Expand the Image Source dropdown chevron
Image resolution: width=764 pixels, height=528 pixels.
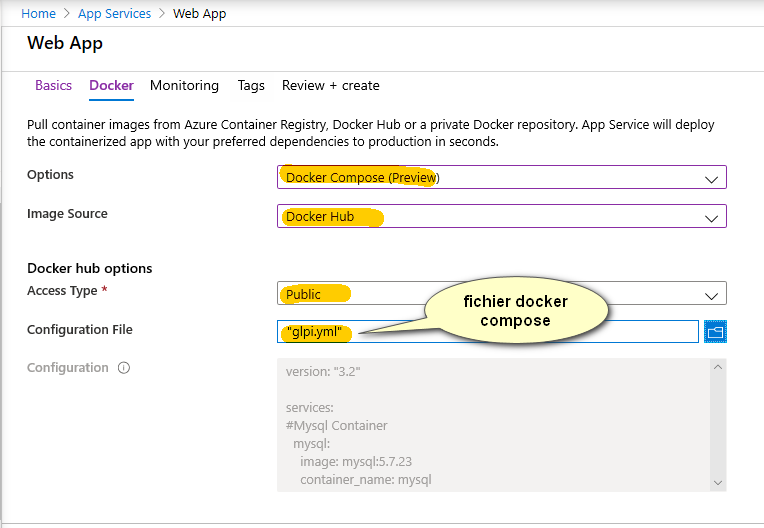click(x=711, y=218)
